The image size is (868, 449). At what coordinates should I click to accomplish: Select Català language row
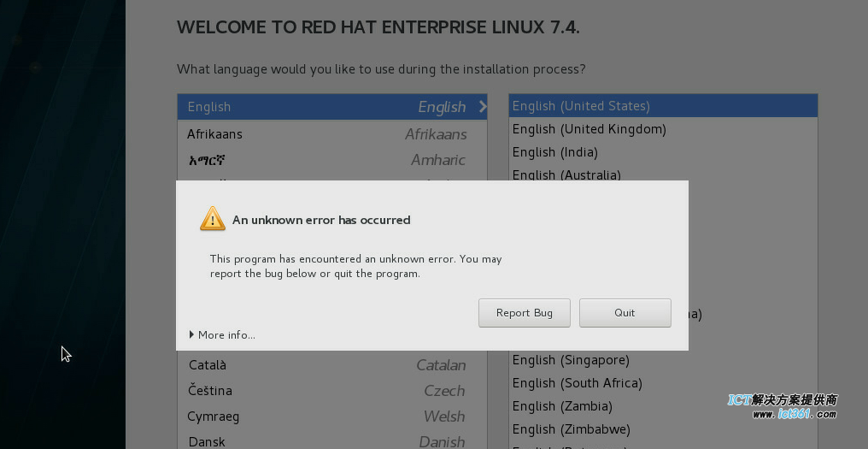coord(332,364)
